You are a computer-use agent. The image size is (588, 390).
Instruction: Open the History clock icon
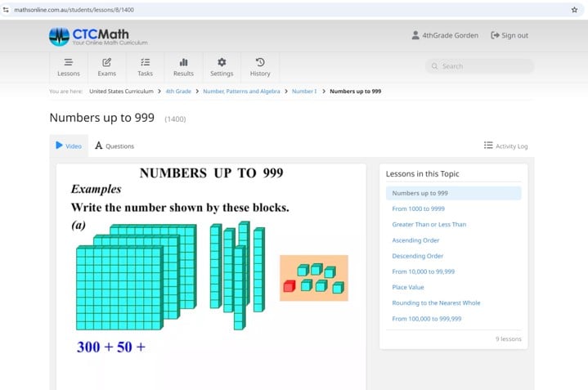(260, 62)
